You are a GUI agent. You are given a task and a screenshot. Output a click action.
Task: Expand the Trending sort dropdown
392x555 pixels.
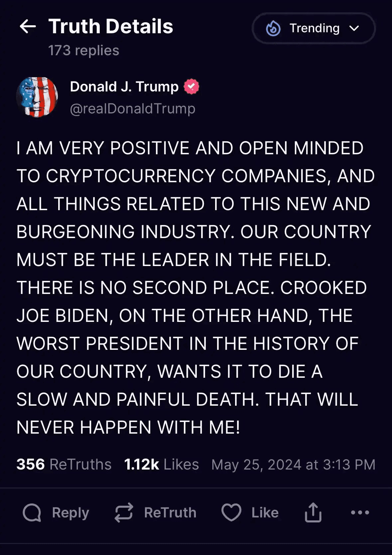(x=314, y=29)
